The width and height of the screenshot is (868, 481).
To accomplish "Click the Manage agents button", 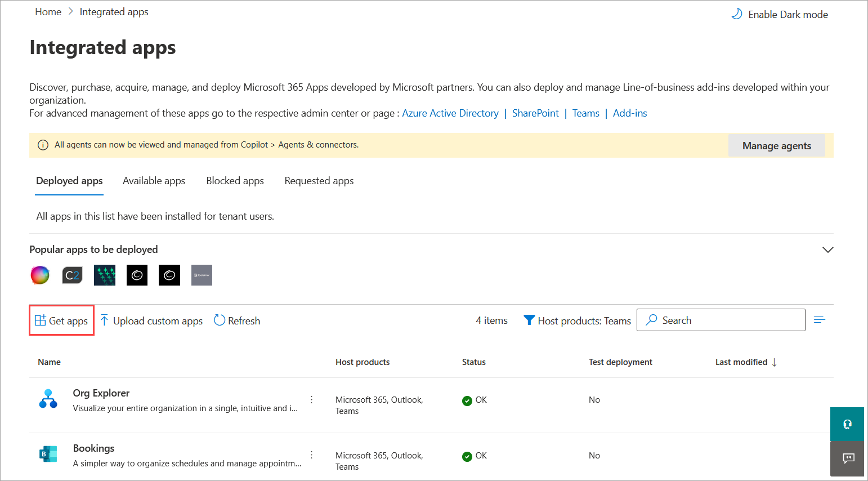I will [776, 145].
